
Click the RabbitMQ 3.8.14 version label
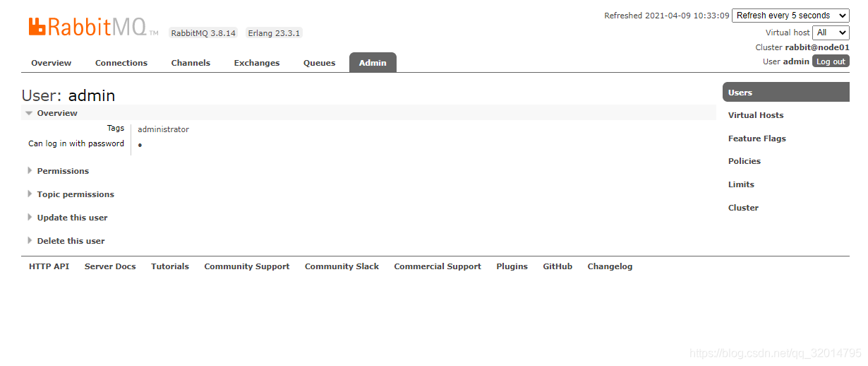[203, 33]
